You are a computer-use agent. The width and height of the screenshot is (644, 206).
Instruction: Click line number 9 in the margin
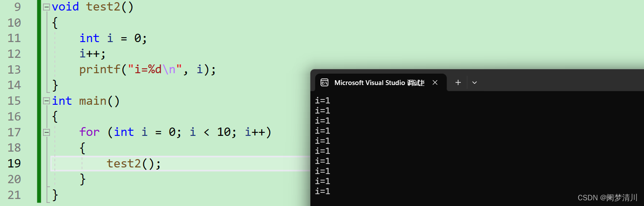point(17,7)
